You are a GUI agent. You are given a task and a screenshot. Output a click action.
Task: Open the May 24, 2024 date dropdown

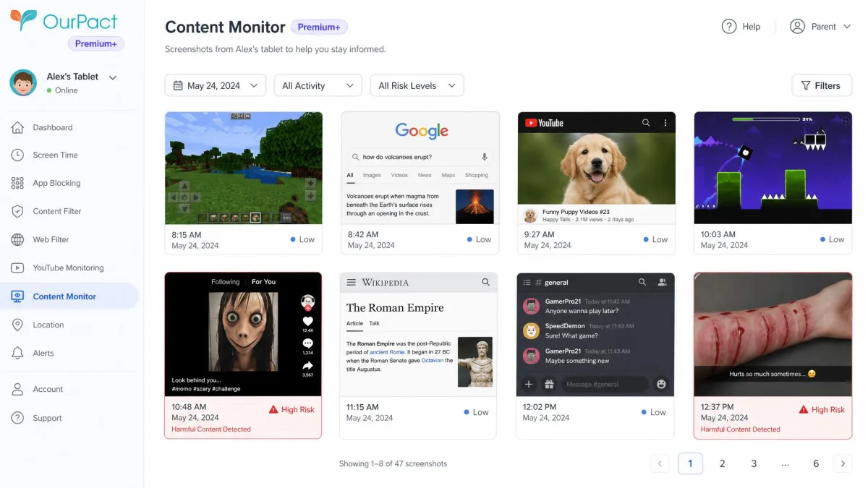coord(216,85)
